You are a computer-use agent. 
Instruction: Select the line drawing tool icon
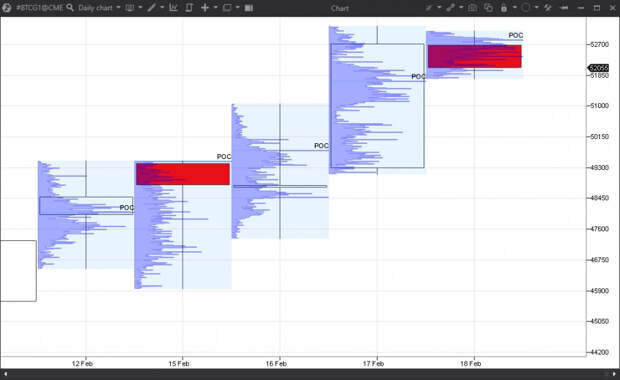click(151, 8)
